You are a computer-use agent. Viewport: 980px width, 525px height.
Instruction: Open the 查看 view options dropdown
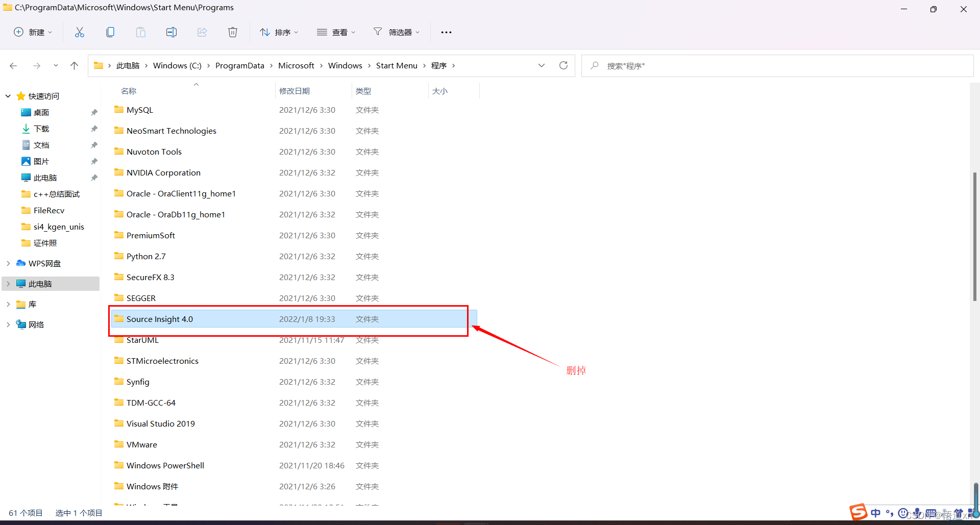click(336, 32)
